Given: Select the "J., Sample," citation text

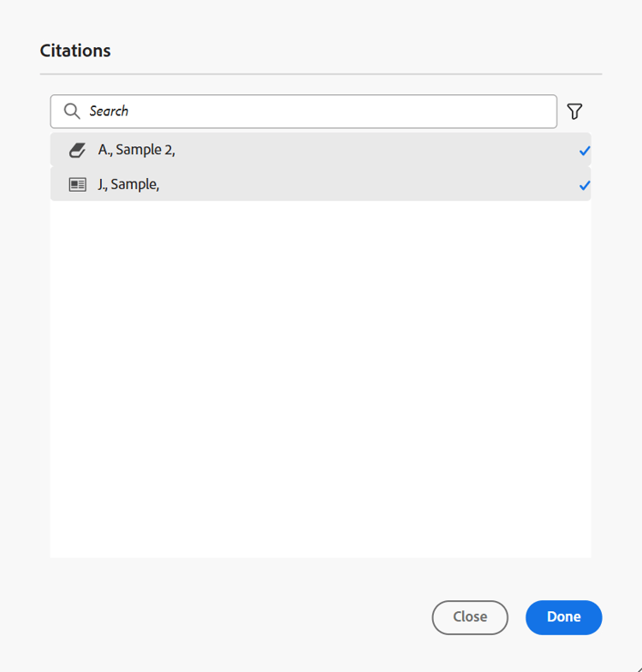Looking at the screenshot, I should point(128,184).
